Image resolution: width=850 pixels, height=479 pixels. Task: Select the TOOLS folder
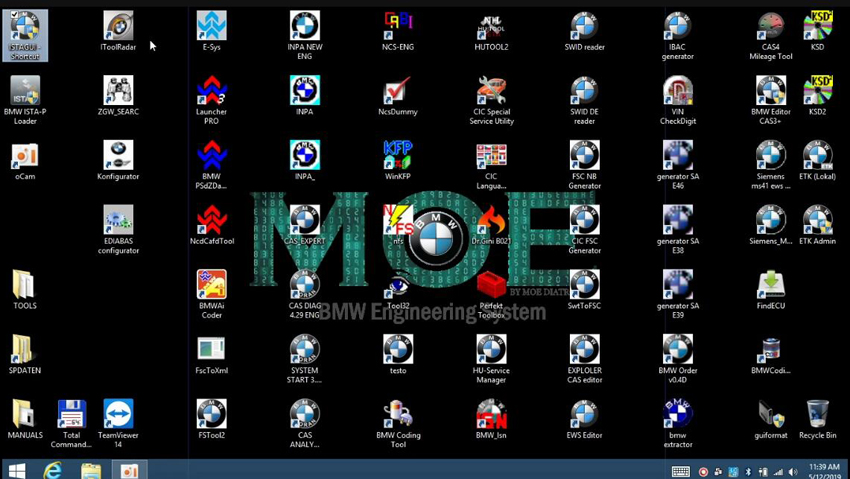click(25, 290)
